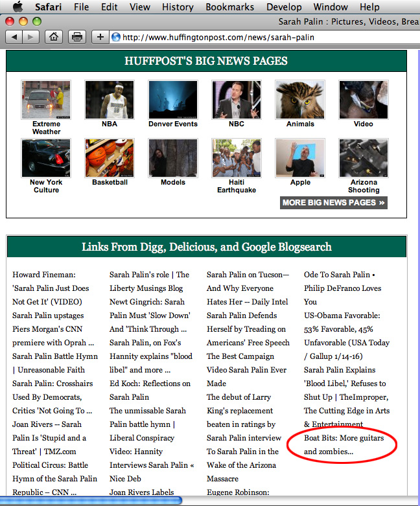This screenshot has height=506, width=420.
Task: Click the address bar URL field
Action: coord(264,38)
